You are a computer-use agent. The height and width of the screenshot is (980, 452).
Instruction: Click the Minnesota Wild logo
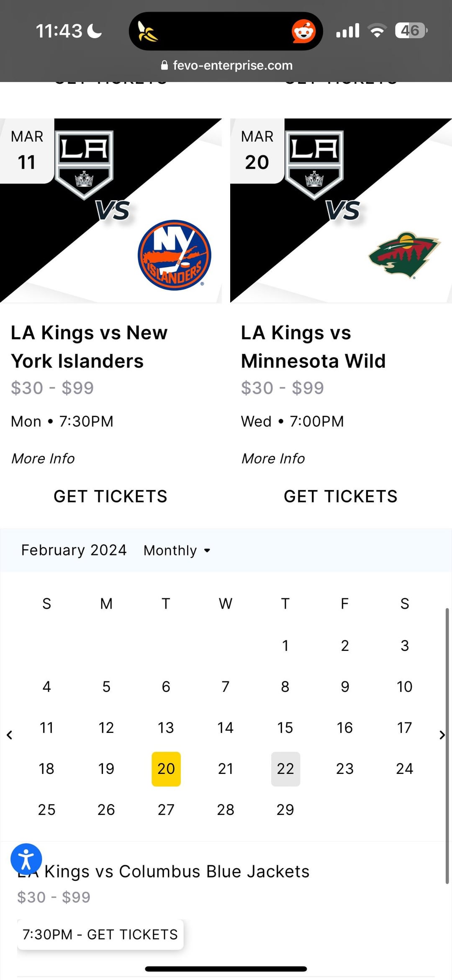coord(404,254)
